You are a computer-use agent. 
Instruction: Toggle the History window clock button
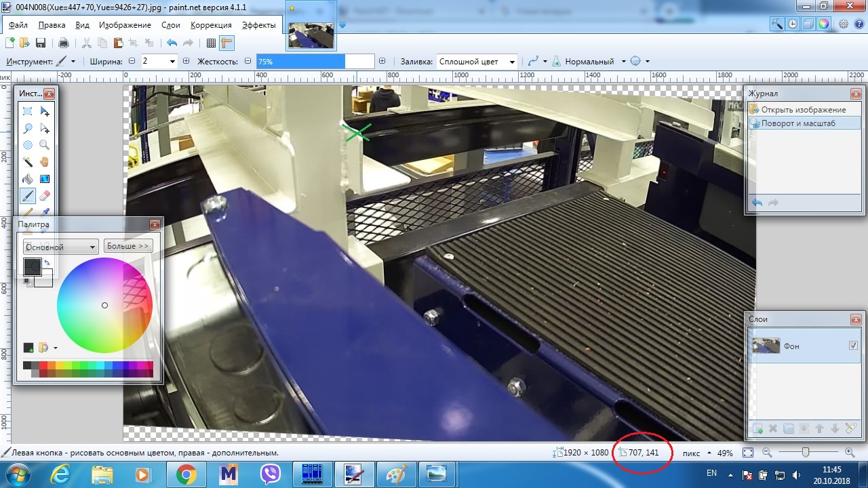click(x=793, y=24)
